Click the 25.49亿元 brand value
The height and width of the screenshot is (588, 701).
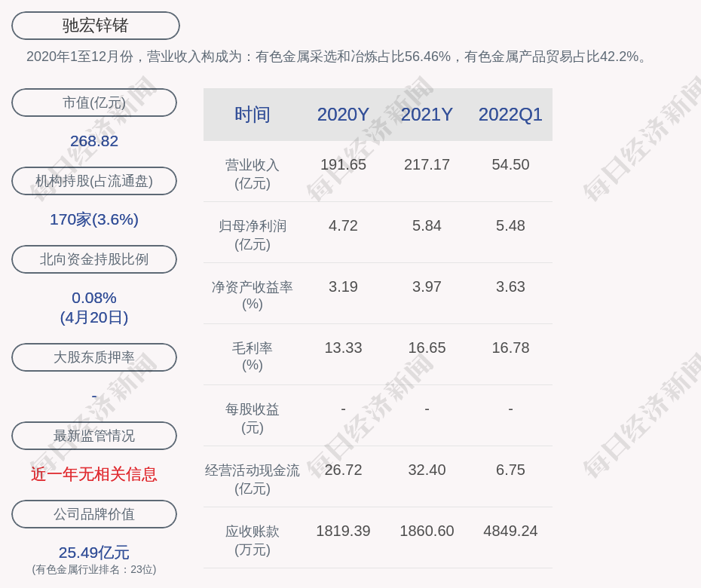point(94,553)
